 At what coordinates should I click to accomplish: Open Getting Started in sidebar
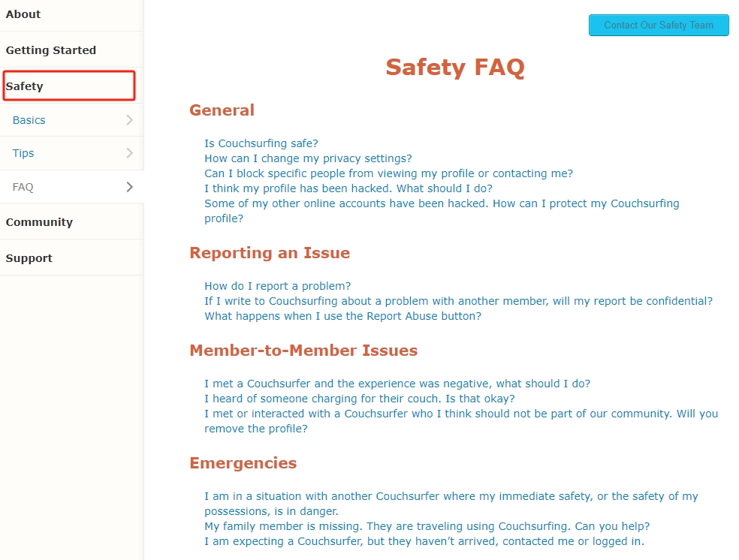tap(51, 50)
